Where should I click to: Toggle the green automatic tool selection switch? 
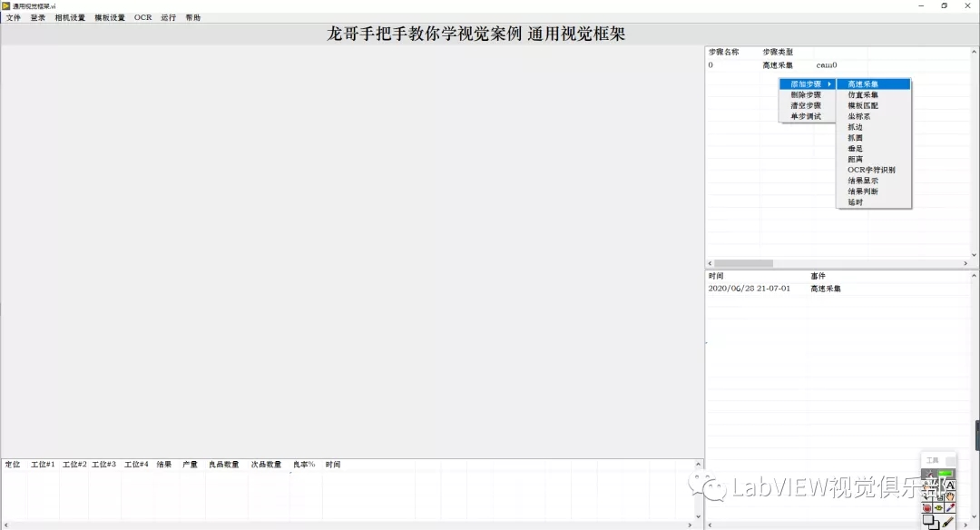coord(944,472)
